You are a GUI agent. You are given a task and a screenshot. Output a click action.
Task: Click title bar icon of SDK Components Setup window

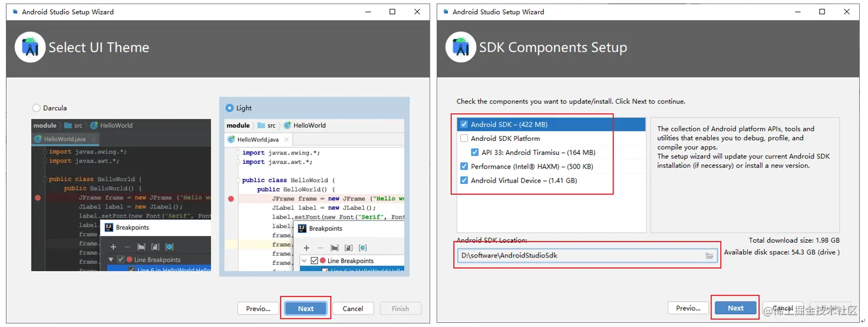tap(446, 12)
